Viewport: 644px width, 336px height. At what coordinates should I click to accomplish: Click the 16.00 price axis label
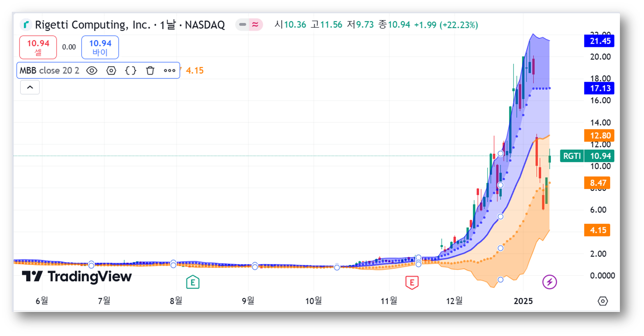pyautogui.click(x=601, y=101)
